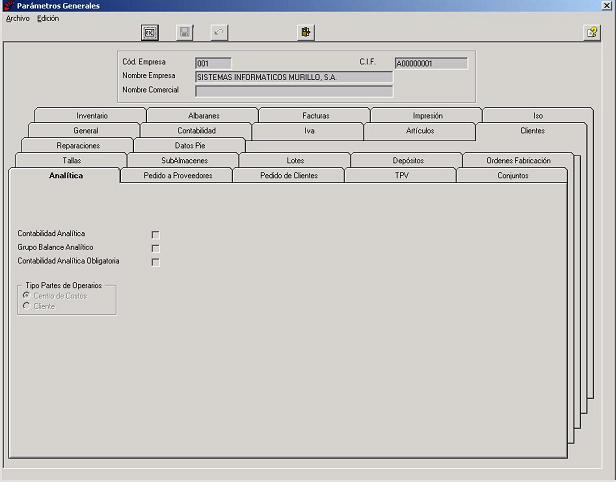Switch to Pedido de Clientes tab
This screenshot has height=482, width=616.
[289, 175]
